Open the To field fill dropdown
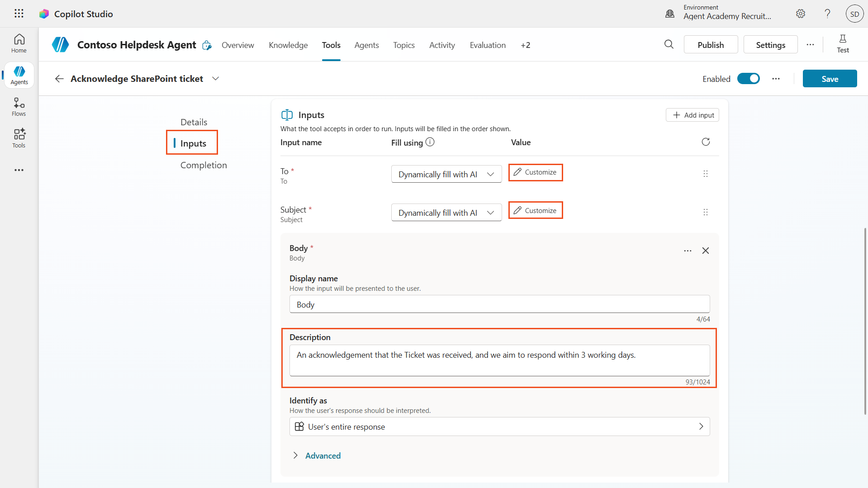 pos(446,174)
